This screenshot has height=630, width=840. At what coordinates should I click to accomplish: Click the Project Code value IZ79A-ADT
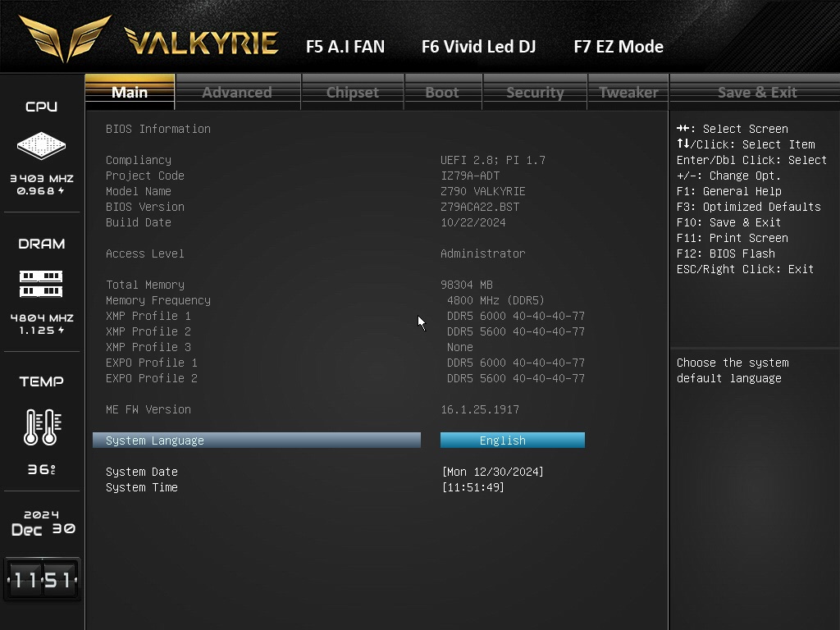(x=470, y=176)
